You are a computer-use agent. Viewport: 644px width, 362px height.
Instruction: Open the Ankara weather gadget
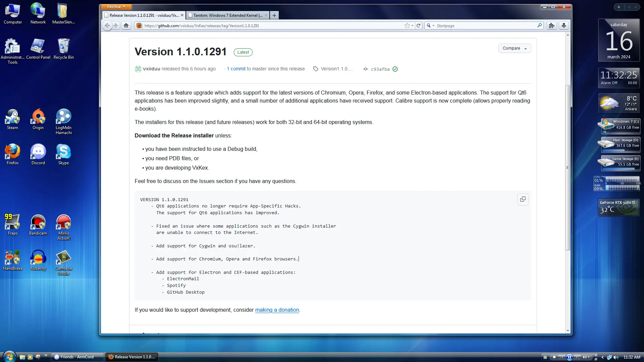pyautogui.click(x=619, y=103)
